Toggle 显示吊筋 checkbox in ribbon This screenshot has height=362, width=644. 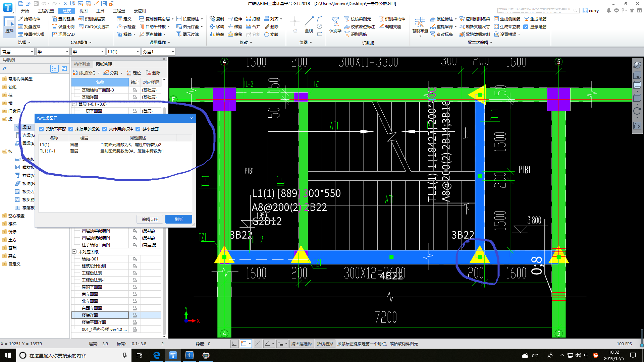(x=526, y=26)
